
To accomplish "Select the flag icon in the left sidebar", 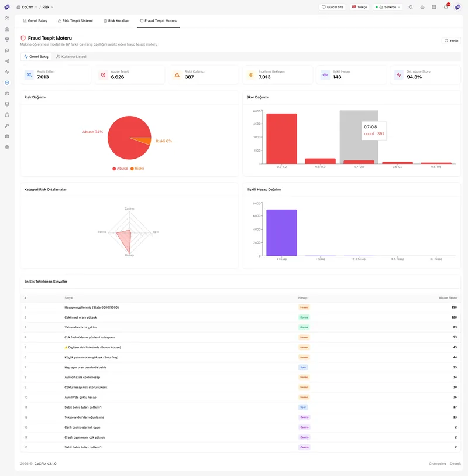I will click(x=7, y=50).
